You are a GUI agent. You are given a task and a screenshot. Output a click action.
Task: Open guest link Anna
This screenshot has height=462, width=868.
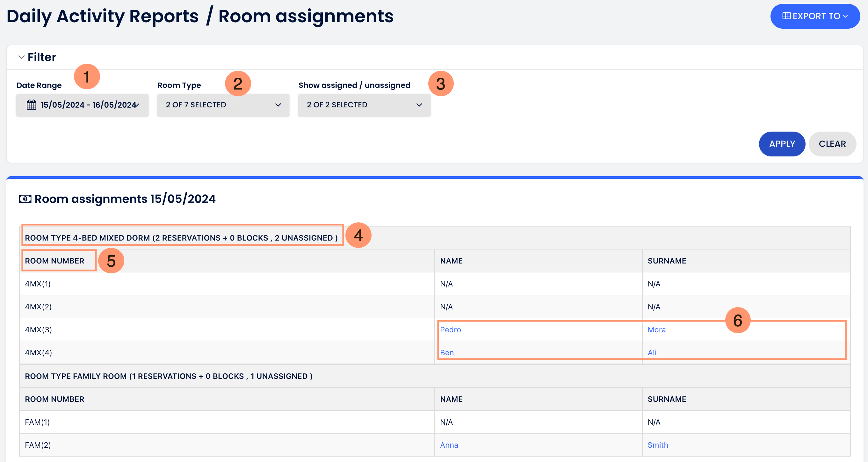[449, 445]
